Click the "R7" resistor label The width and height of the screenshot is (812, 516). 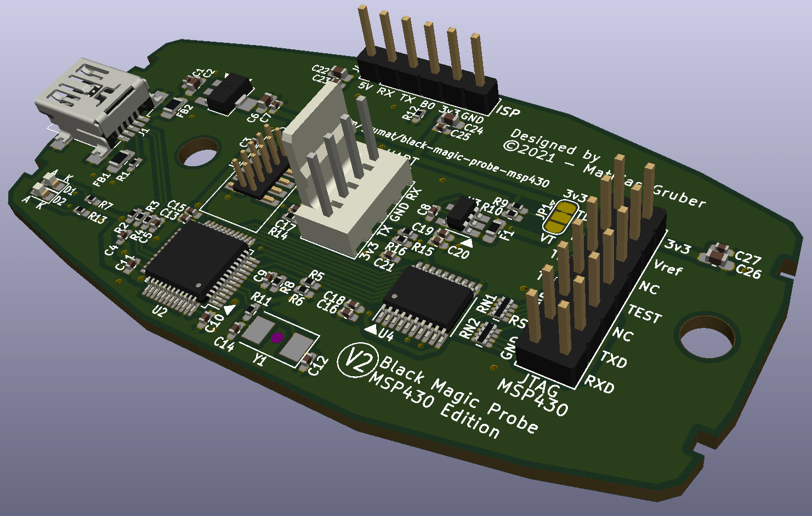[106, 206]
